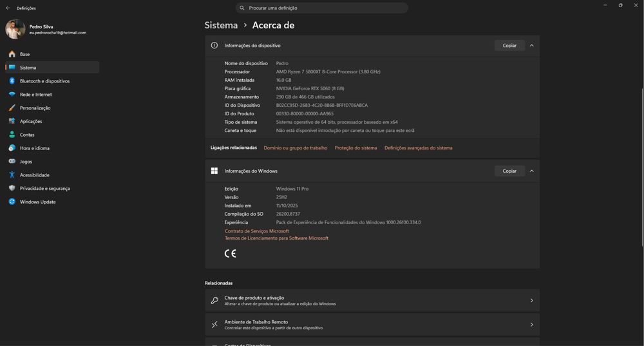Image resolution: width=644 pixels, height=346 pixels.
Task: Click the Acerca de page title
Action: tap(273, 25)
